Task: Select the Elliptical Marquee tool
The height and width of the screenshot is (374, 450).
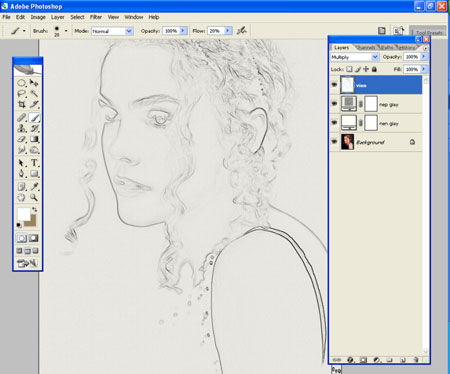Action: (22, 83)
